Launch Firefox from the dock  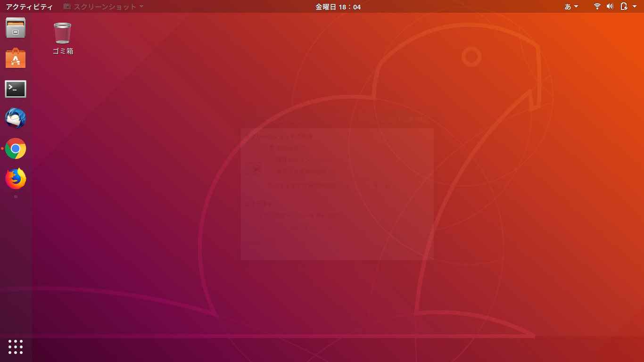pos(16,179)
